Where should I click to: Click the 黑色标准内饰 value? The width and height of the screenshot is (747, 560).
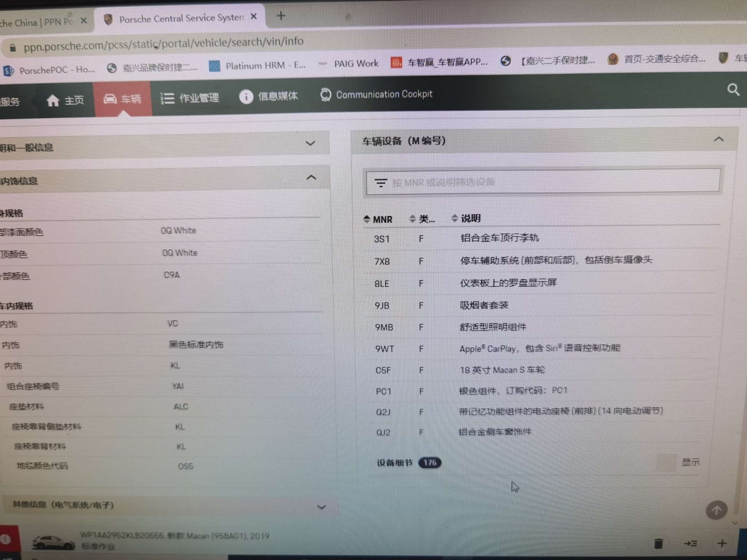coord(196,345)
